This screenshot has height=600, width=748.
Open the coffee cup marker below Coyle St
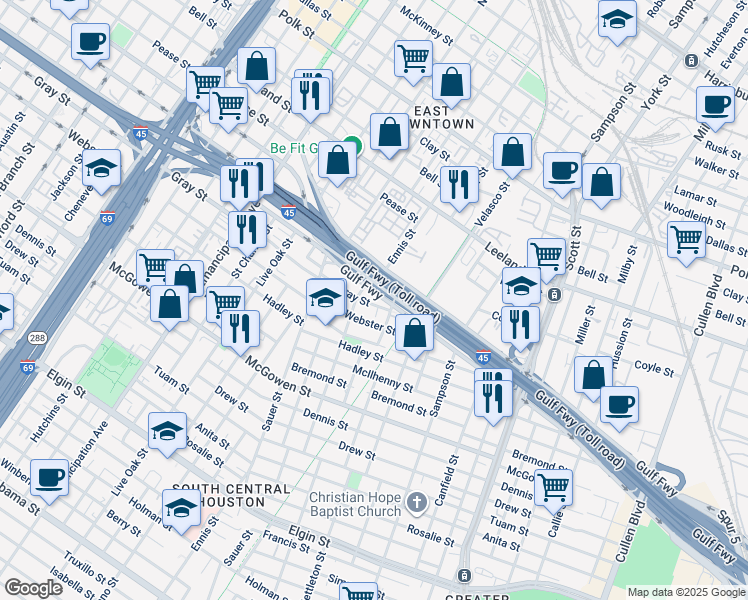(x=619, y=406)
